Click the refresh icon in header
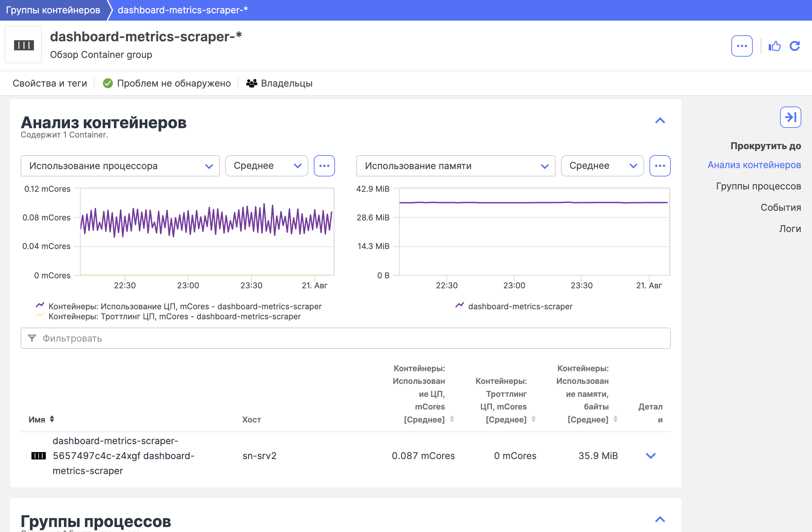This screenshot has width=812, height=532. pos(795,46)
